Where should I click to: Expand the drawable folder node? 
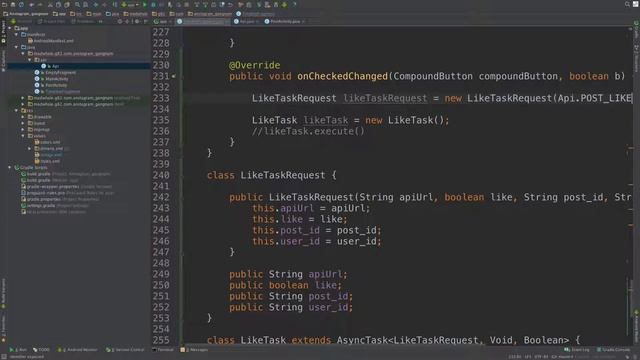tap(23, 117)
